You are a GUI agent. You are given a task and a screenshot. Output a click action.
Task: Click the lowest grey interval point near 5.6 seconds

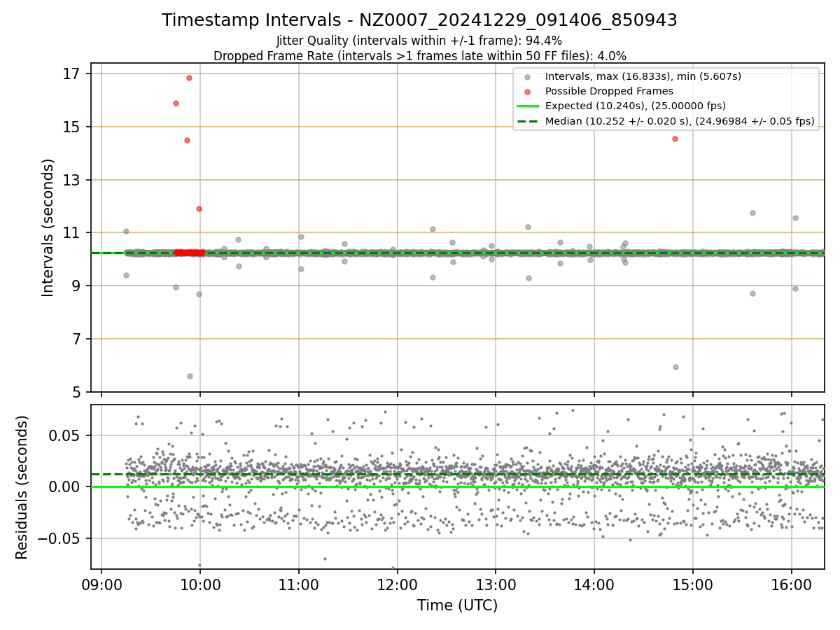click(x=190, y=376)
